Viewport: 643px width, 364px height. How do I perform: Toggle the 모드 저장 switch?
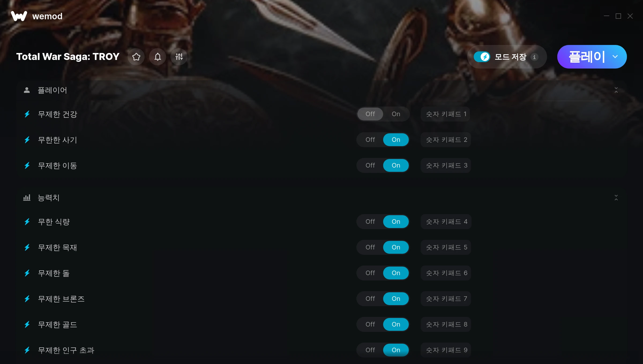click(x=482, y=57)
